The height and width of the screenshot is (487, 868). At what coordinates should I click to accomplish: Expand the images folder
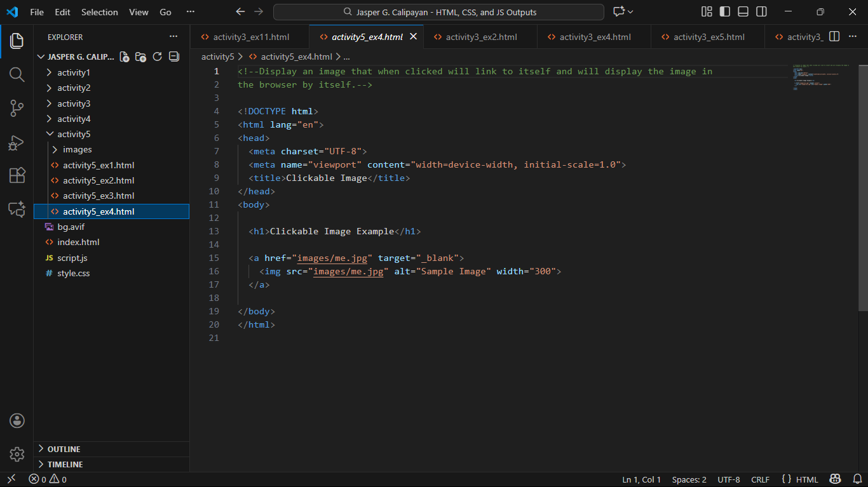(77, 150)
